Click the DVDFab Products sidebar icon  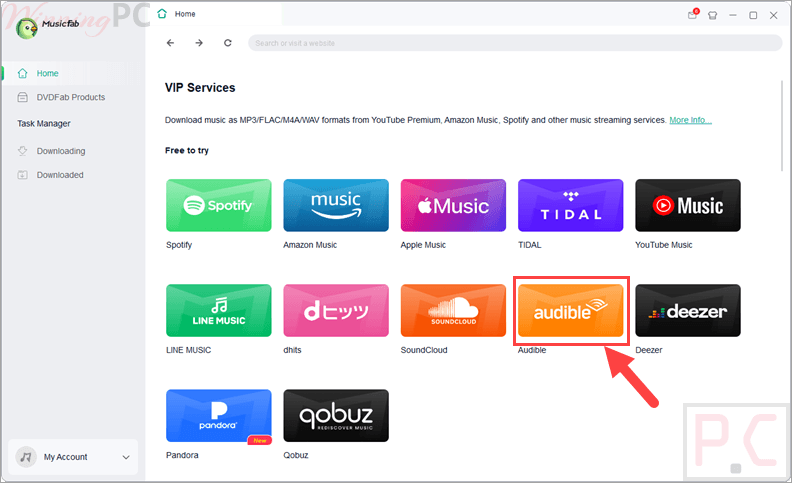point(22,97)
